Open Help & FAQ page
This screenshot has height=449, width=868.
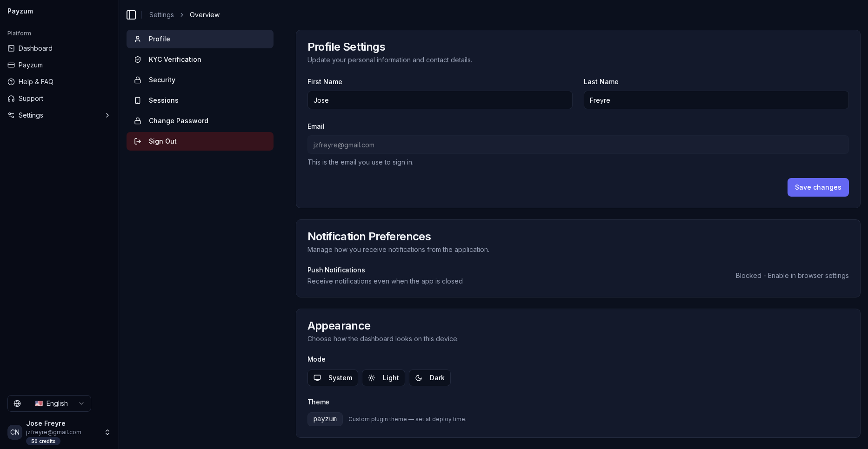[x=59, y=82]
